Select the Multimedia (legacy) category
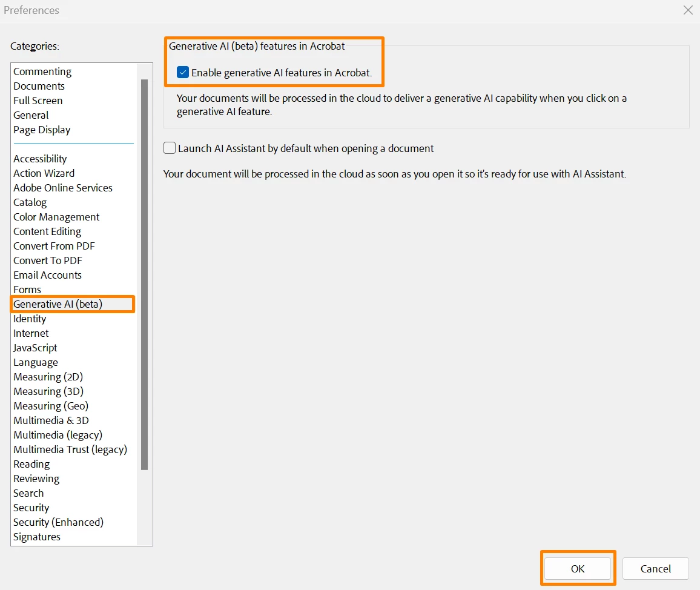This screenshot has width=700, height=590. (58, 435)
